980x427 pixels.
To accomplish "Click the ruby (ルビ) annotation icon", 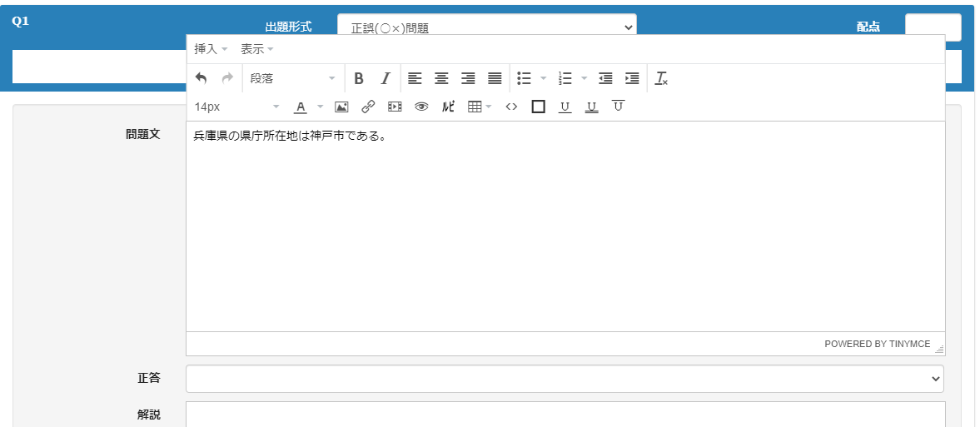I will [448, 107].
